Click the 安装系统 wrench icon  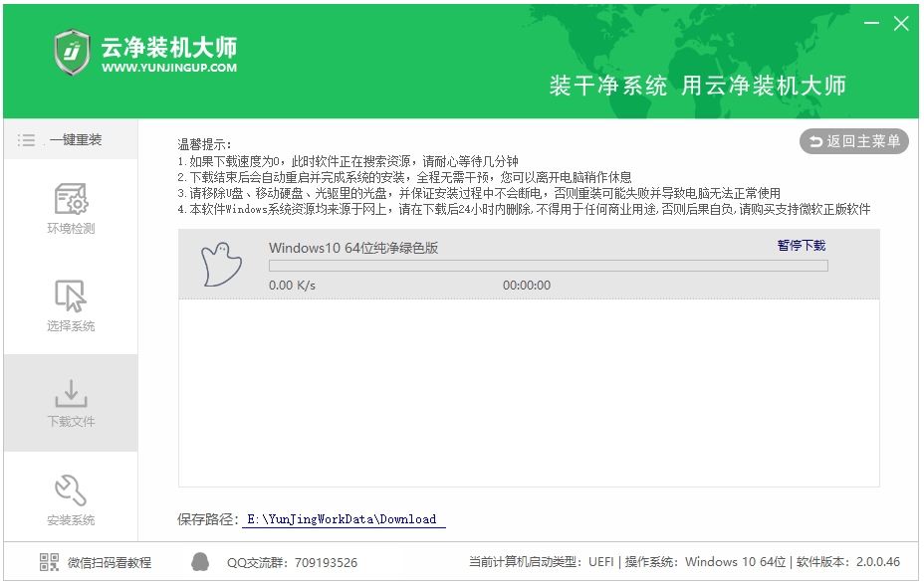71,490
